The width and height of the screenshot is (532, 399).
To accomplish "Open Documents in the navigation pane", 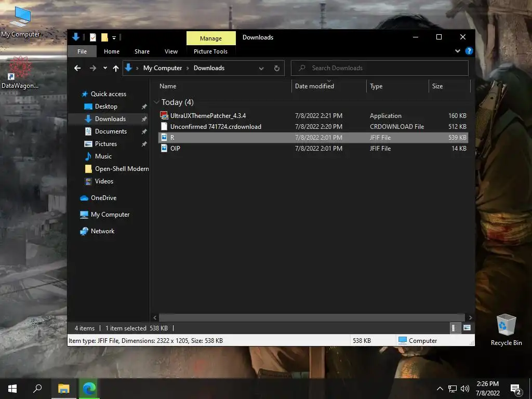I will [x=111, y=131].
